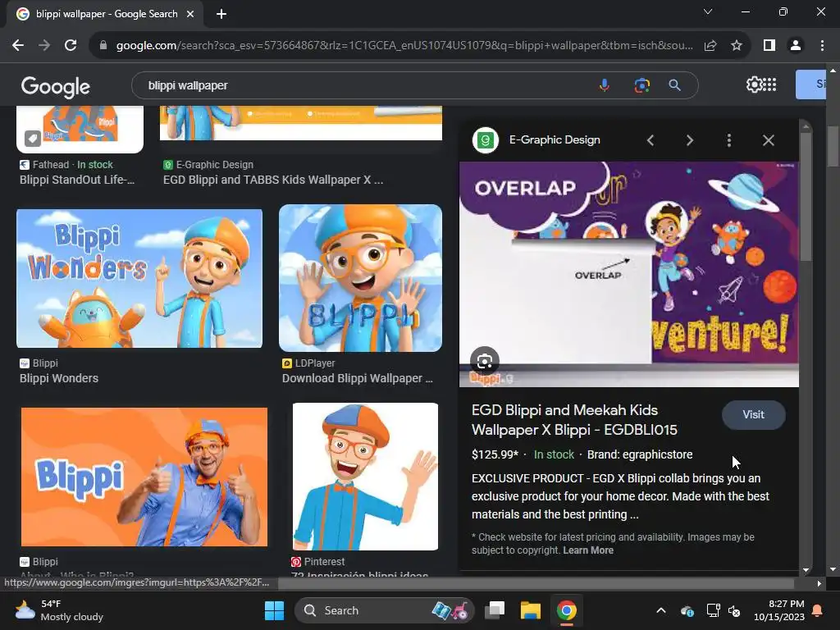Click the page vertical scrollbar thumb
This screenshot has width=840, height=630.
pos(833,148)
